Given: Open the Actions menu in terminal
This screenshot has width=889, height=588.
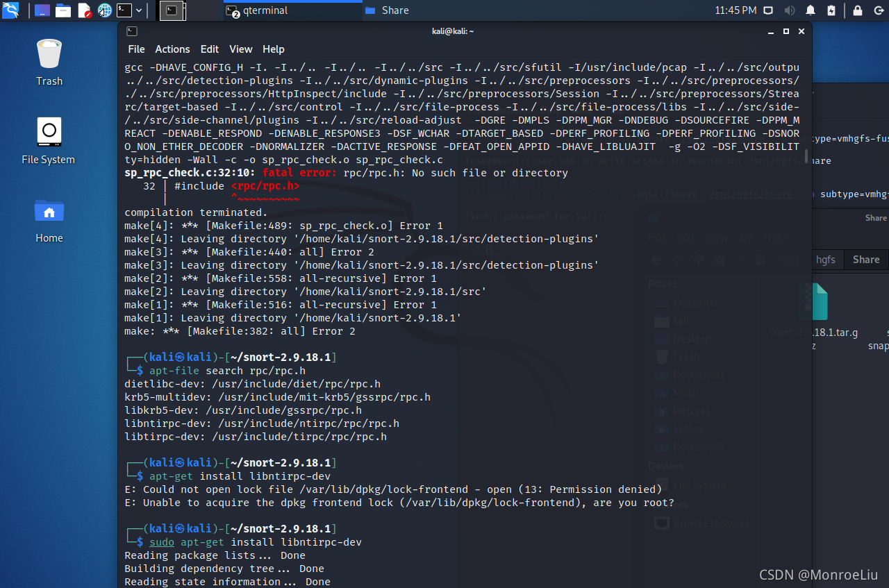Looking at the screenshot, I should click(172, 49).
